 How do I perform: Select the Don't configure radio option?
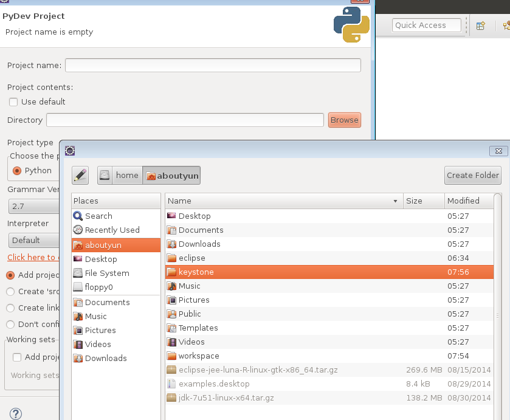point(10,325)
